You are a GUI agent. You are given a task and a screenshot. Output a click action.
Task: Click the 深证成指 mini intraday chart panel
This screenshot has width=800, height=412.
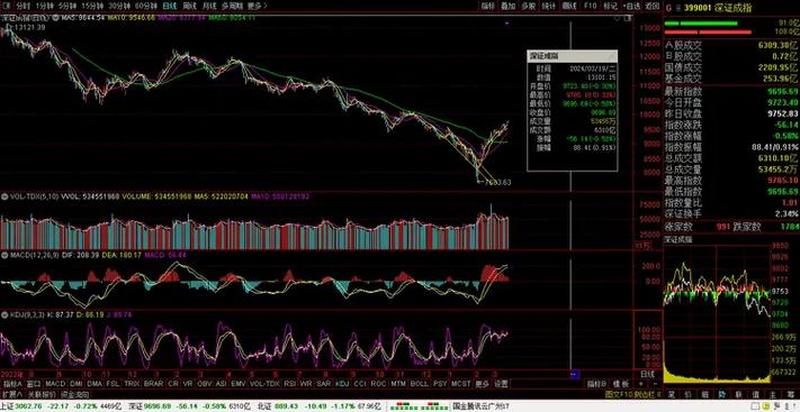tap(716, 313)
